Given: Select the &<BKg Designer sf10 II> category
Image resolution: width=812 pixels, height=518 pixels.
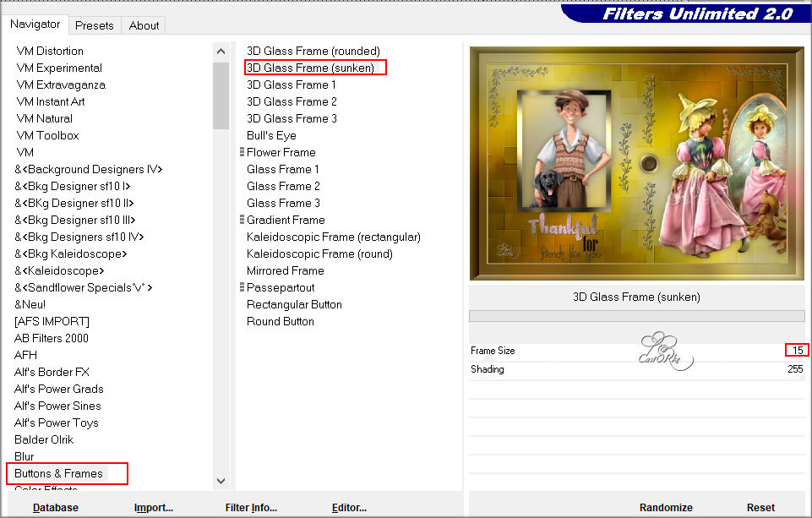Looking at the screenshot, I should (x=74, y=203).
